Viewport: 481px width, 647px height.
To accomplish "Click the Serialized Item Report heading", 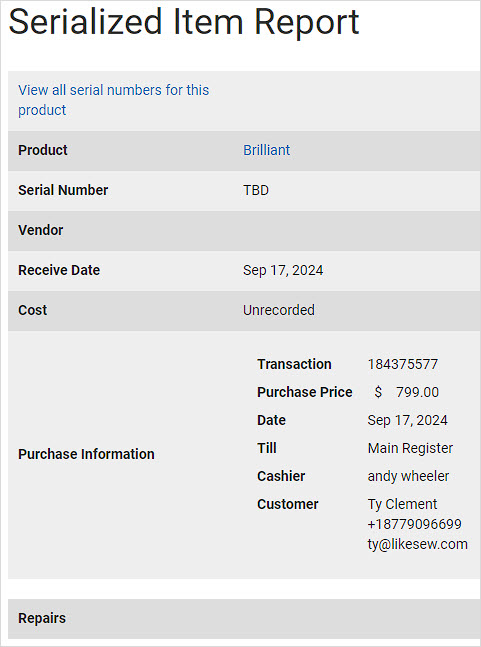I will point(184,21).
